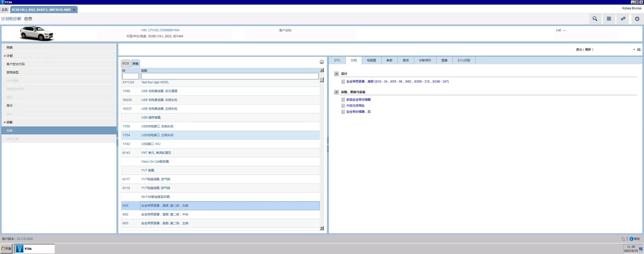Switch to the DTC tab
This screenshot has height=254, width=644.
pyautogui.click(x=337, y=60)
